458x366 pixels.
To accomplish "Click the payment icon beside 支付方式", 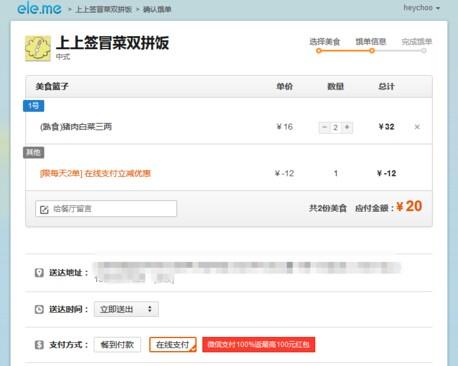I will pyautogui.click(x=39, y=345).
